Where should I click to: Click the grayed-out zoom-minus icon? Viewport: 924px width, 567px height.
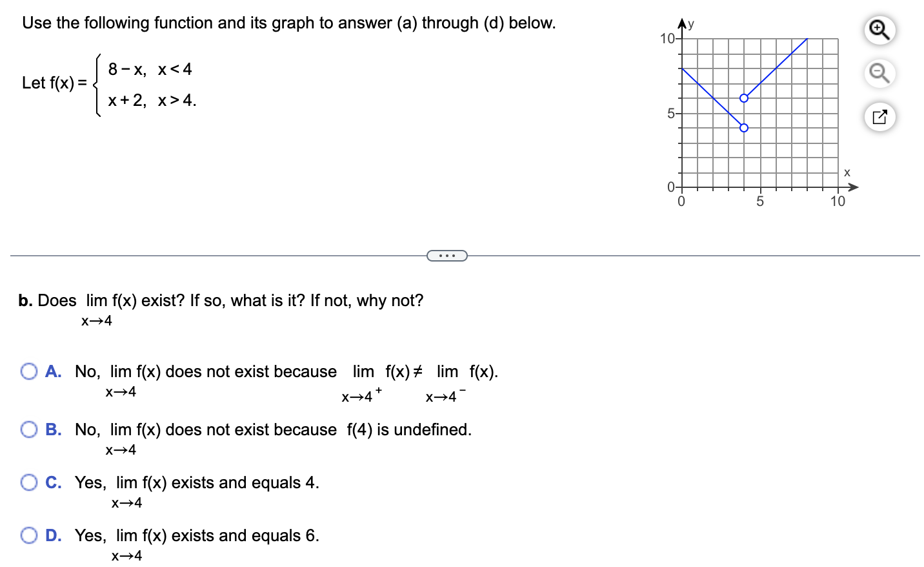coord(879,74)
